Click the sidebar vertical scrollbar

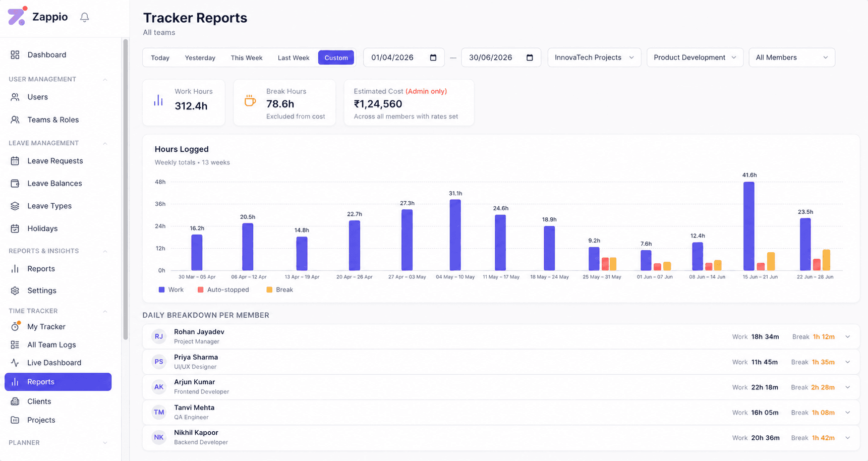pos(126,189)
